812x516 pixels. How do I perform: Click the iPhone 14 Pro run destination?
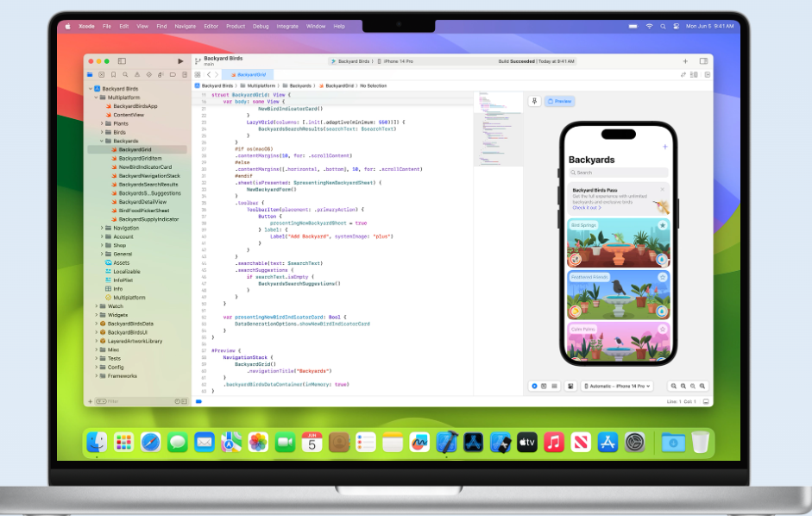395,61
